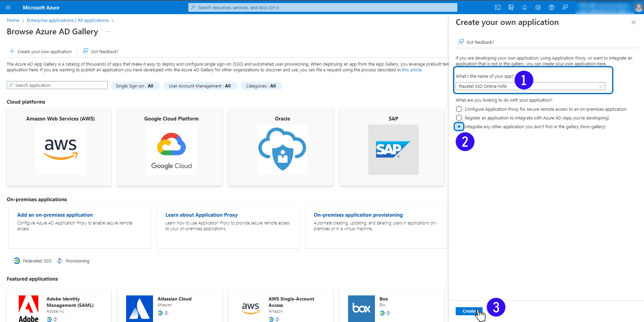Open On-premises application provisioning

tap(358, 215)
